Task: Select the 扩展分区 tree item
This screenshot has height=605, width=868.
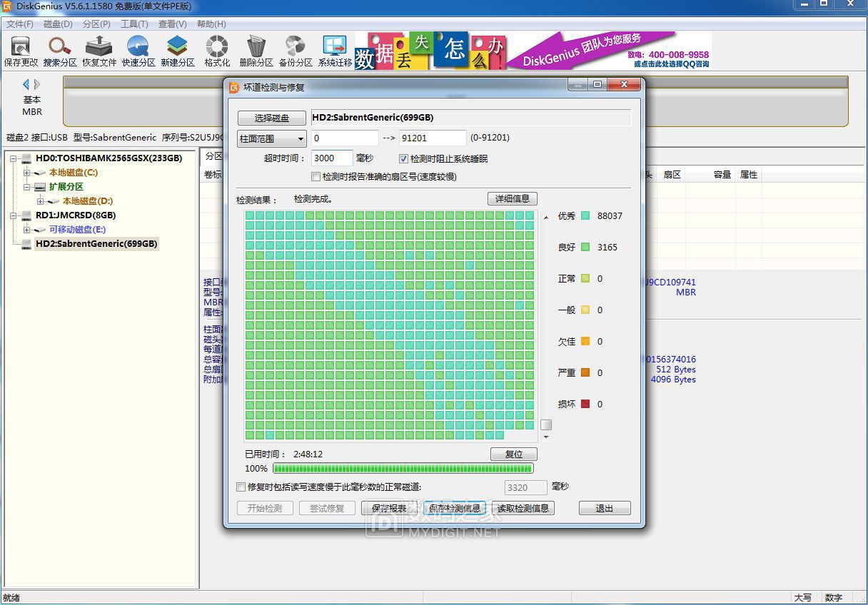Action: [66, 187]
